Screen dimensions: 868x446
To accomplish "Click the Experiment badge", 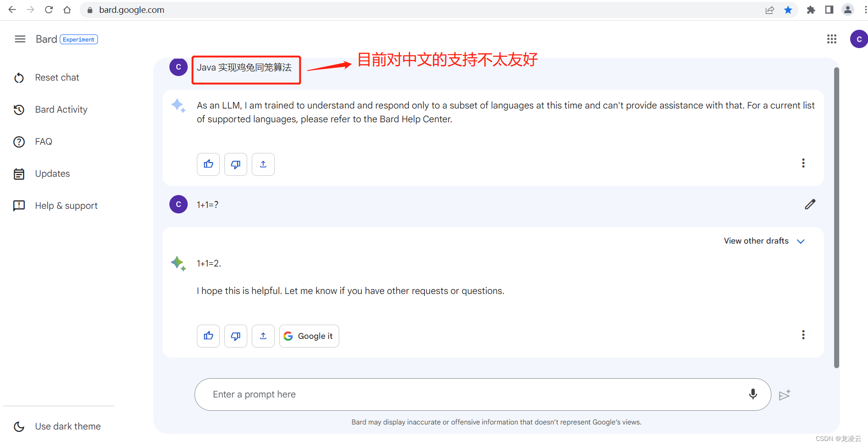I will (79, 39).
